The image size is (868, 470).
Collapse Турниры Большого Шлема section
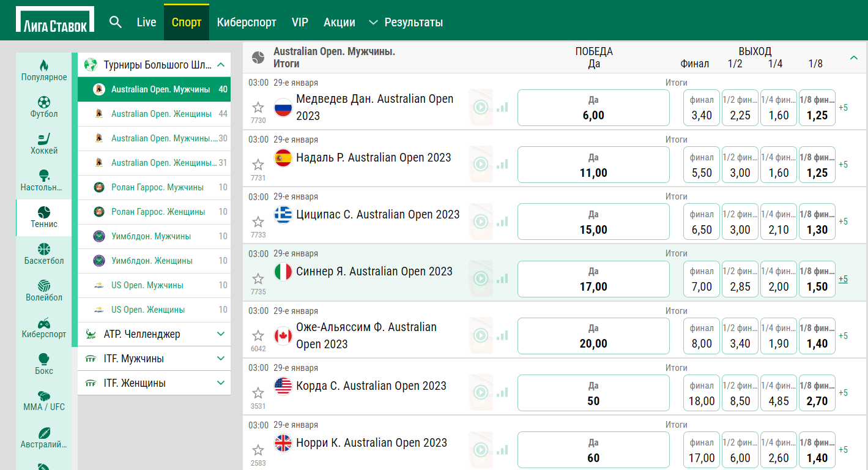tap(221, 65)
